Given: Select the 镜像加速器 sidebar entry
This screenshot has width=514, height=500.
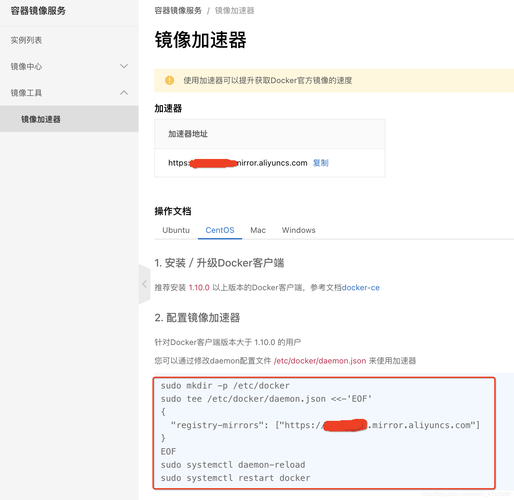Looking at the screenshot, I should coord(69,119).
